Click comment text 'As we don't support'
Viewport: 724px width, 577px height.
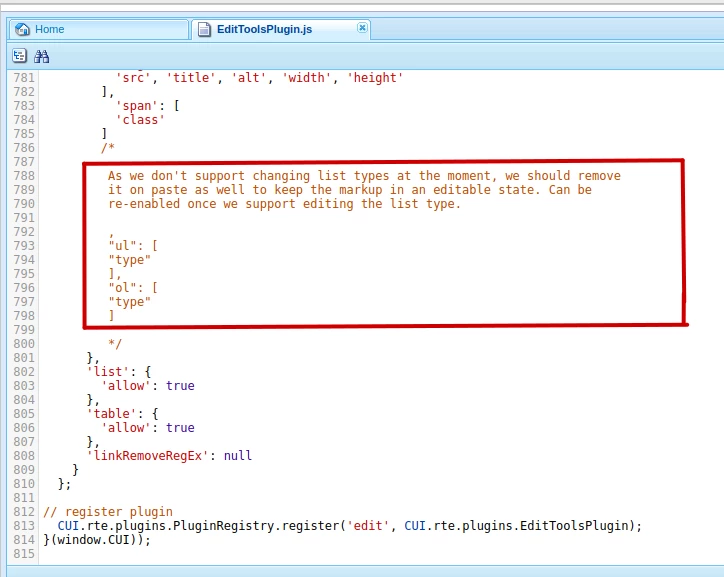pos(176,176)
